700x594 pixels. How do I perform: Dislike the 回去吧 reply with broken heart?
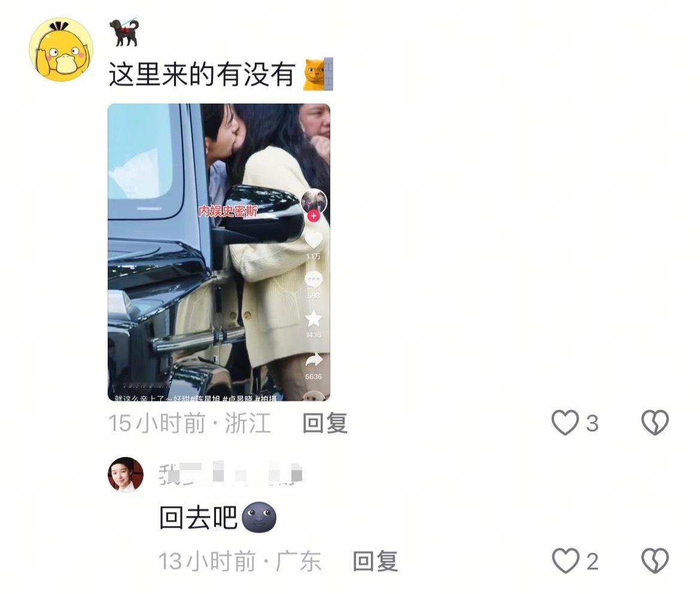pyautogui.click(x=655, y=561)
